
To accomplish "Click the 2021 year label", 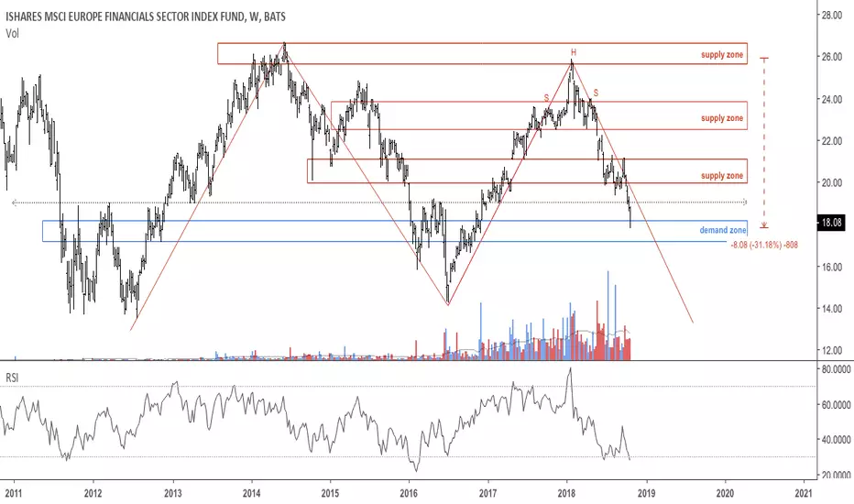I will click(x=804, y=493).
